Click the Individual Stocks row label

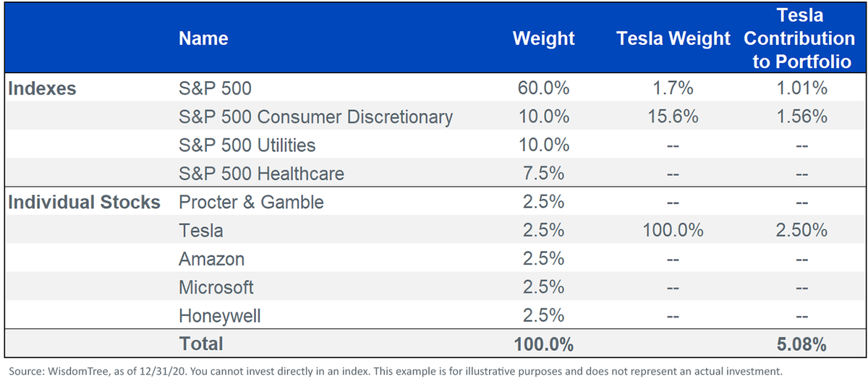[84, 202]
